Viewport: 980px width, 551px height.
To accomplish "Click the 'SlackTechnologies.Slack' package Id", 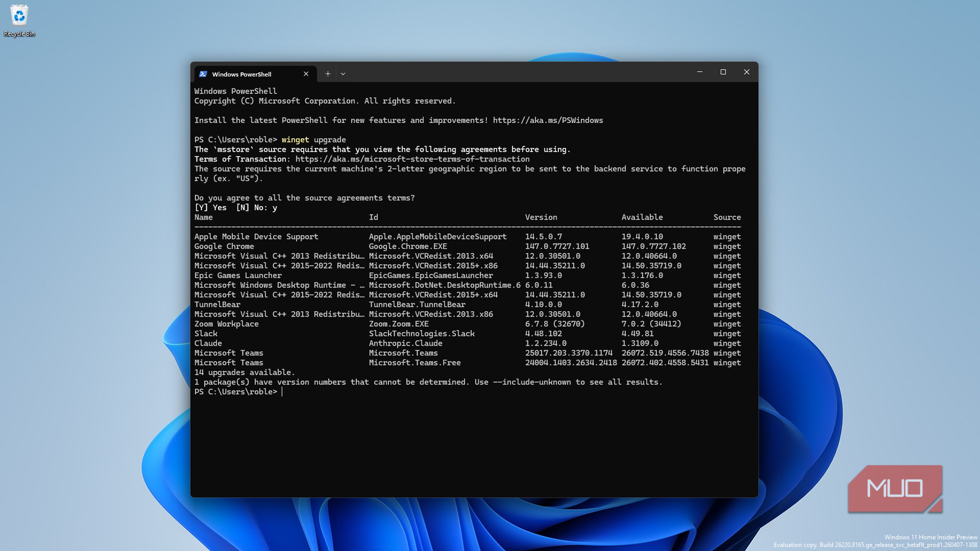I will [422, 334].
